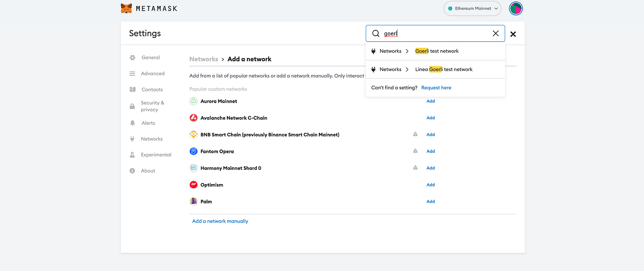Click the magnifier icon in settings search
Viewport: 644px width, 271px height.
376,33
